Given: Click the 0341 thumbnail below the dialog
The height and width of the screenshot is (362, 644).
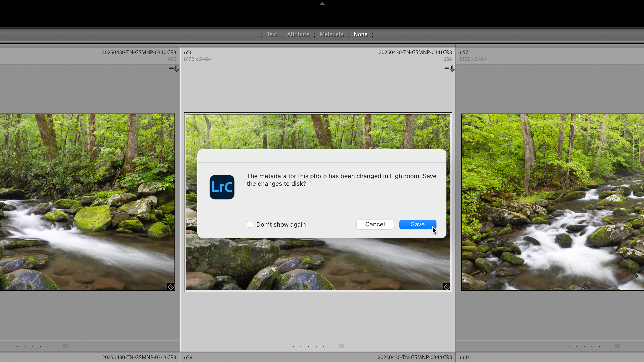Looking at the screenshot, I should pos(318,264).
